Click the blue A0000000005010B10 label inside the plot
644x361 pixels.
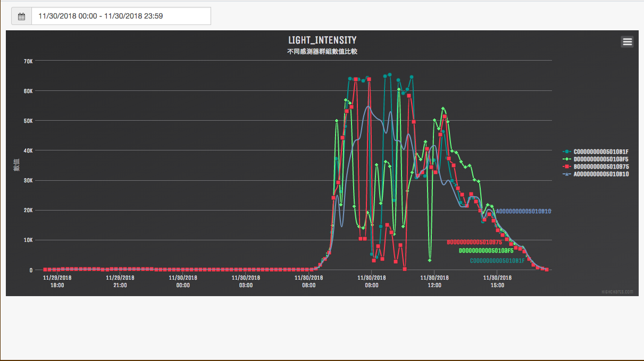pos(523,212)
